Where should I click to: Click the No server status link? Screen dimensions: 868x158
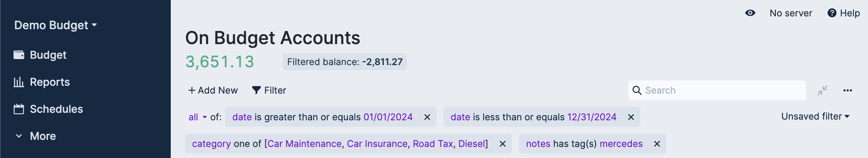click(x=791, y=13)
